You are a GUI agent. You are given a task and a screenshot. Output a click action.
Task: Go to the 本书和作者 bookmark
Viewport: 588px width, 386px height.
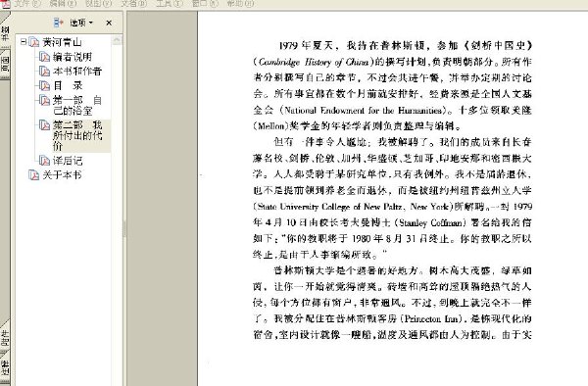click(77, 72)
